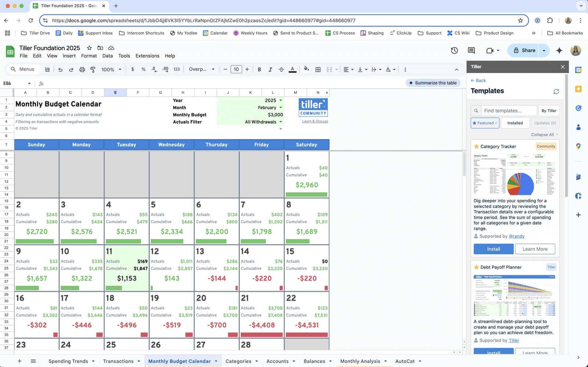
Task: Open the Format menu
Action: click(89, 56)
